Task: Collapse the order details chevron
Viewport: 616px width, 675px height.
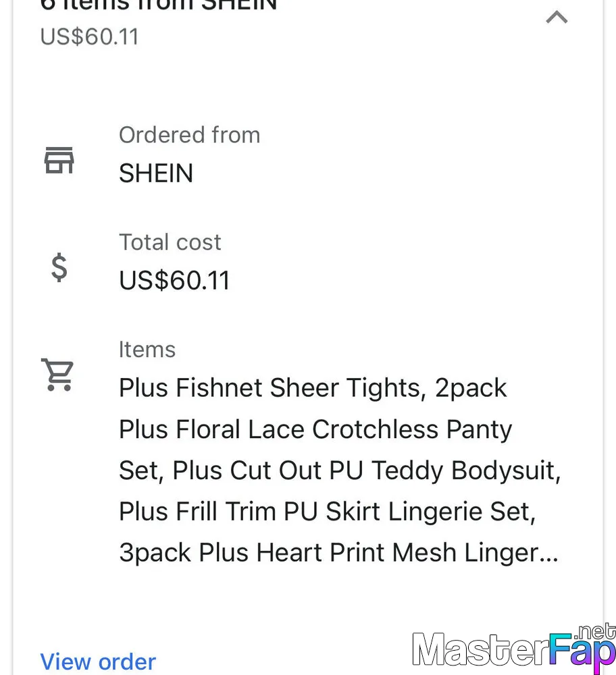Action: [x=557, y=18]
